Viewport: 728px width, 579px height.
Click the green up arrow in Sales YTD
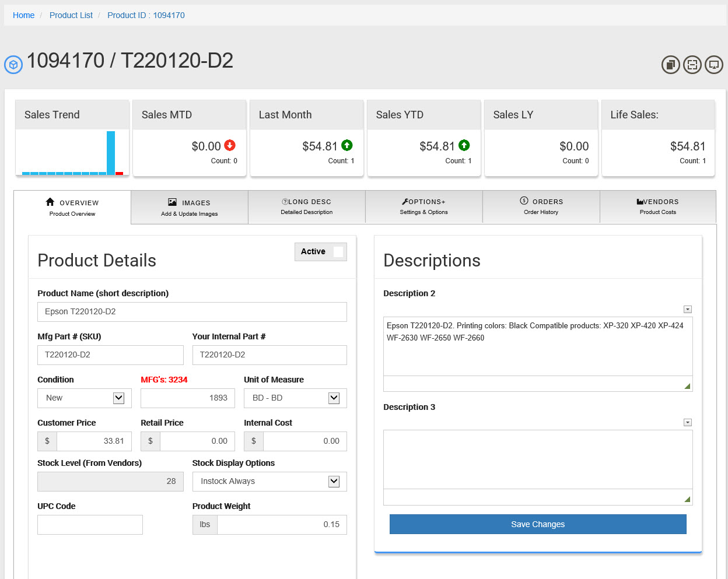pos(464,145)
